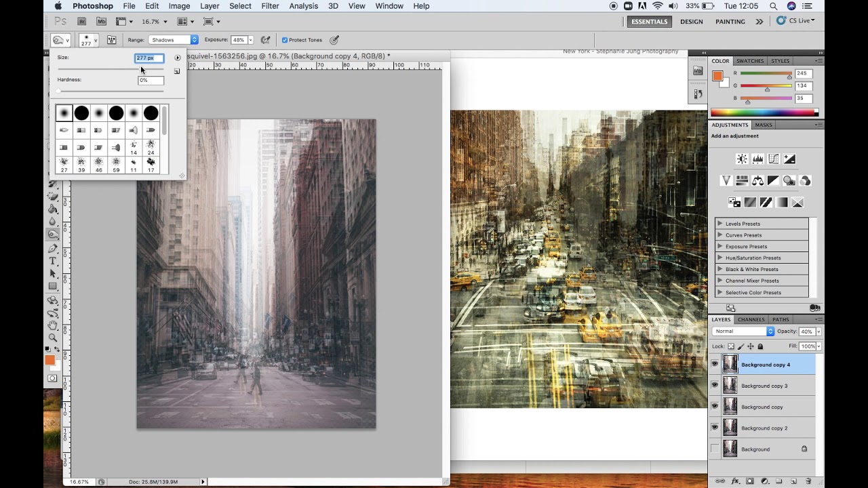The height and width of the screenshot is (488, 868).
Task: Enable airbrush mode in options bar
Action: coord(266,40)
